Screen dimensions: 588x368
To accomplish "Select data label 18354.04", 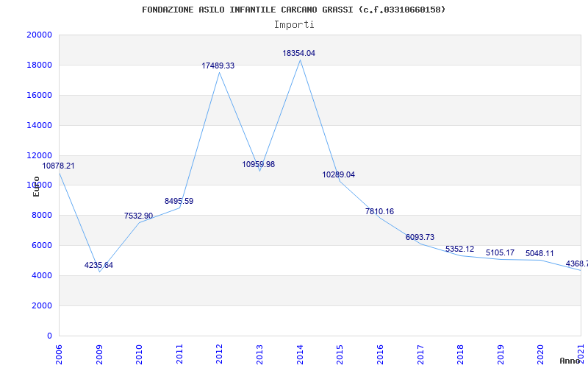I will pyautogui.click(x=299, y=53).
